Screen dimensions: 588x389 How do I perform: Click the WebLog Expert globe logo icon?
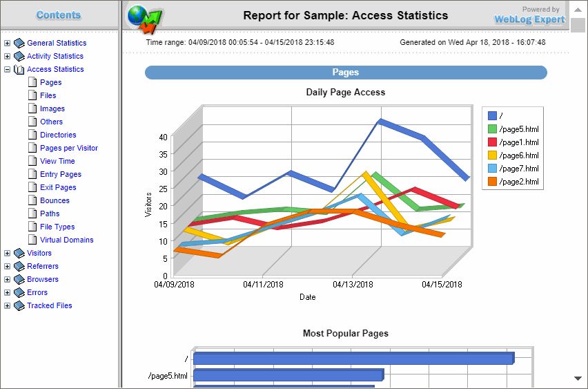(145, 19)
